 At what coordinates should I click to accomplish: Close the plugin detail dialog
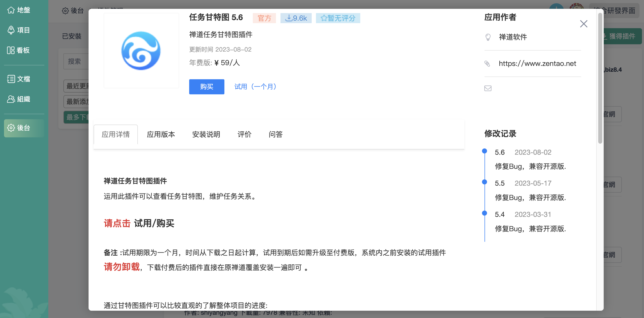tap(584, 24)
